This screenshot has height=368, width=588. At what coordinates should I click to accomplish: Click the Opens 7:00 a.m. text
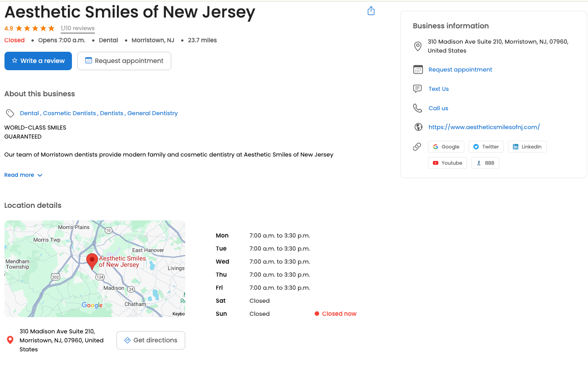tap(62, 40)
